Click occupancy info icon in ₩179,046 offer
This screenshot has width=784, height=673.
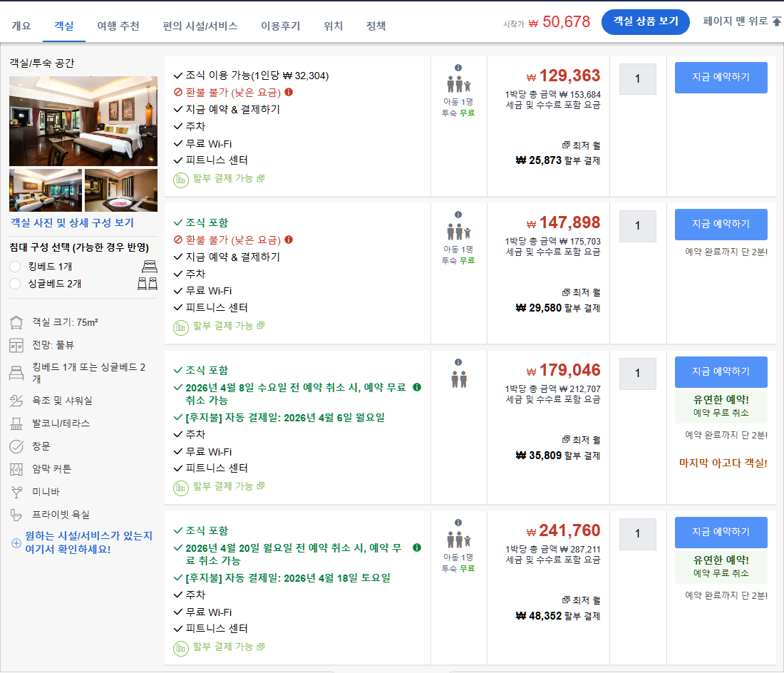pyautogui.click(x=458, y=362)
